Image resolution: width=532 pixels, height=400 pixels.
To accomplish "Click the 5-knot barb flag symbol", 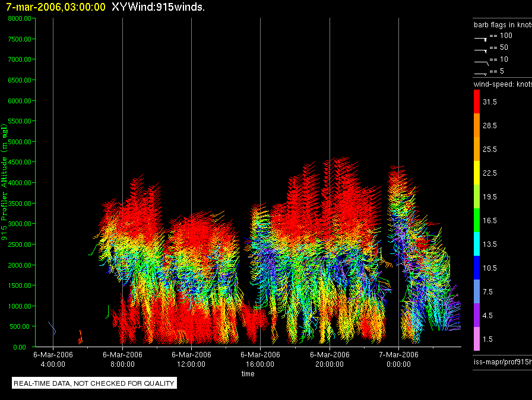I will (481, 74).
